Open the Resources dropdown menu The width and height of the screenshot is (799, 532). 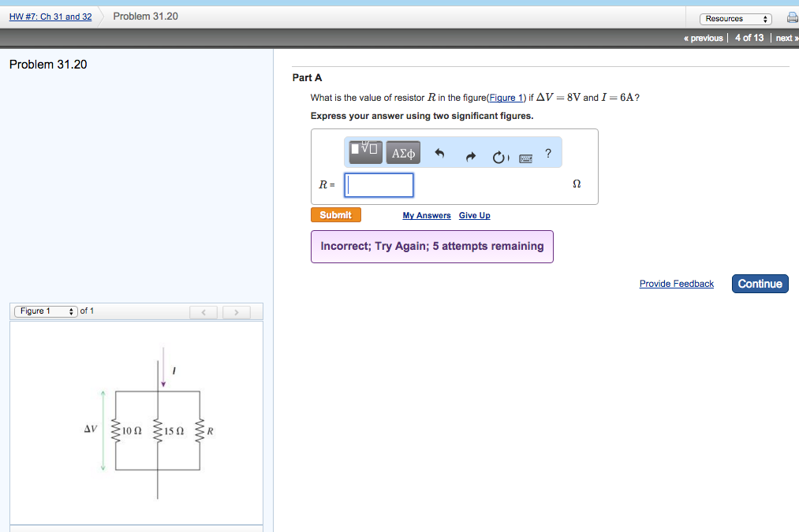735,17
